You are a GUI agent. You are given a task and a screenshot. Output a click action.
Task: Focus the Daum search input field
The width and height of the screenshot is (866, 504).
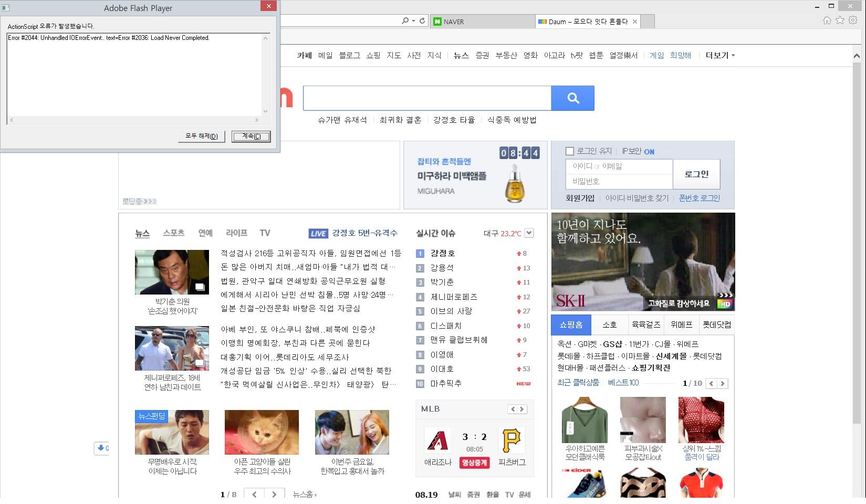click(427, 98)
